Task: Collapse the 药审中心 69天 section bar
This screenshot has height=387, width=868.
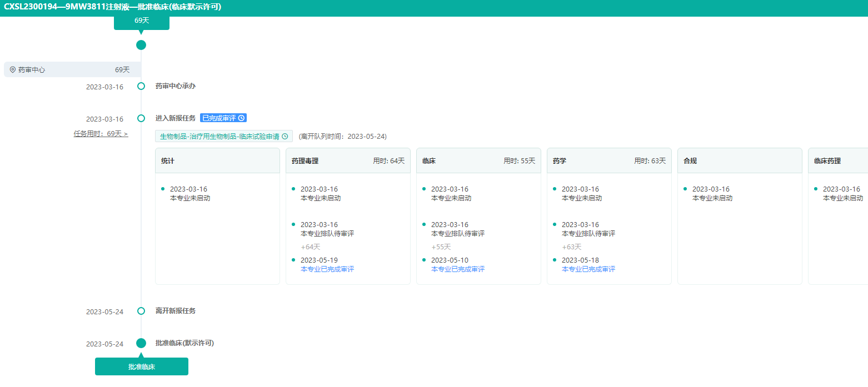Action: click(x=72, y=70)
